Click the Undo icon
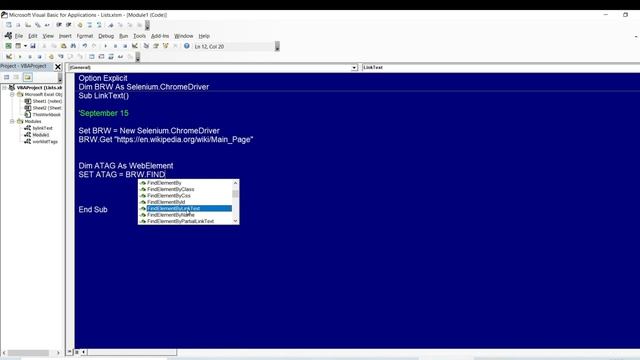640x360 pixels. pos(84,46)
